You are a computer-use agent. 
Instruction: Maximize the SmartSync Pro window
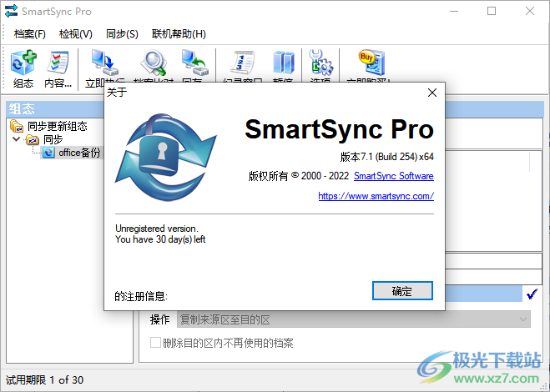492,11
